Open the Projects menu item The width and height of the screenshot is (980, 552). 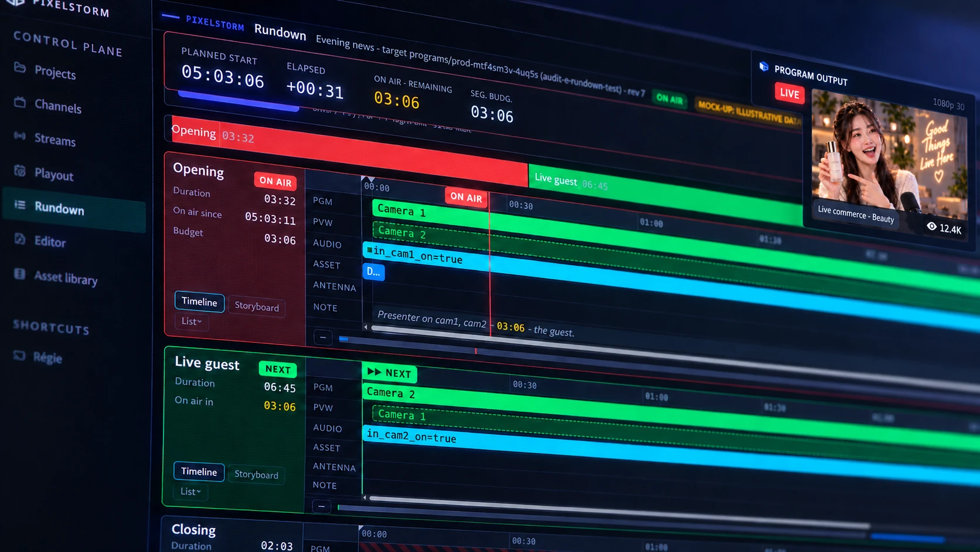pyautogui.click(x=55, y=73)
